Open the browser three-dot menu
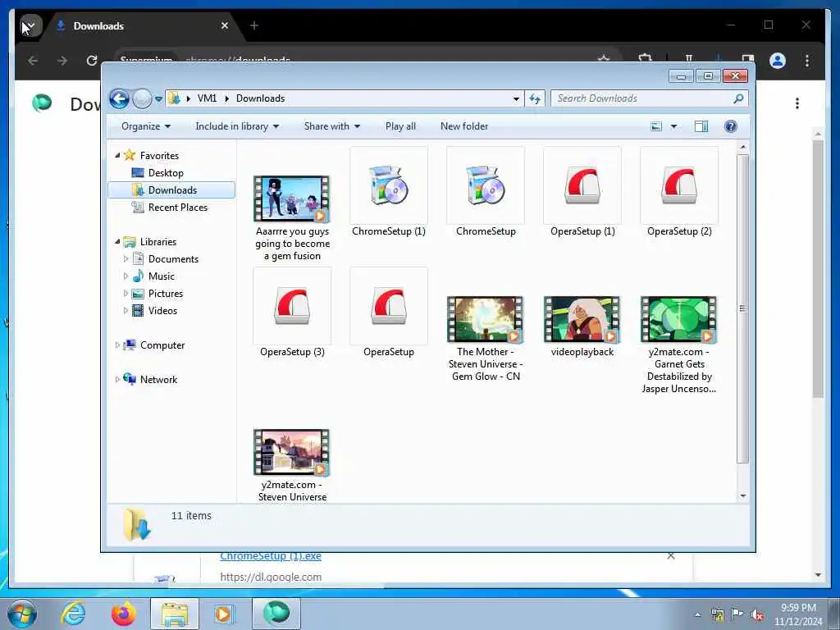 [807, 61]
